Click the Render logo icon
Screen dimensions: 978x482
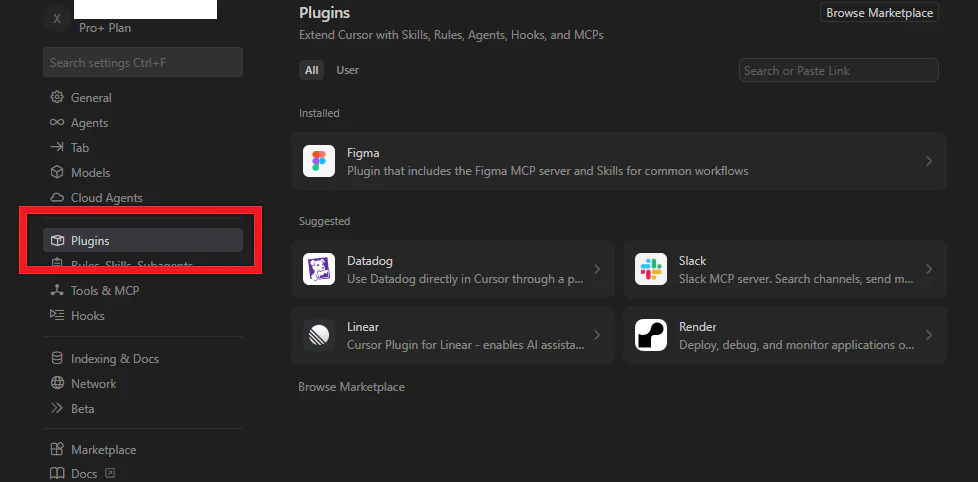tap(651, 335)
